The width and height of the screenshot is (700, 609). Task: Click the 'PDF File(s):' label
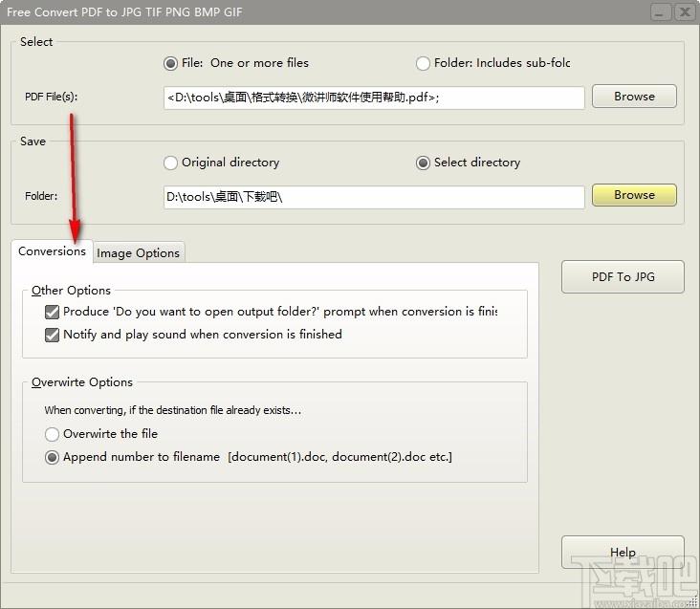(51, 97)
